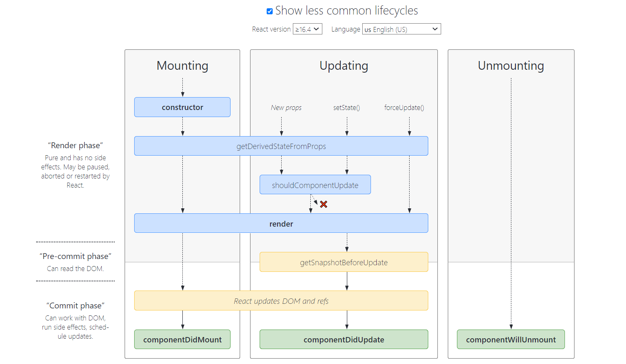This screenshot has width=626, height=364.
Task: Uncheck Show less common lifecycles checkbox
Action: coord(270,11)
